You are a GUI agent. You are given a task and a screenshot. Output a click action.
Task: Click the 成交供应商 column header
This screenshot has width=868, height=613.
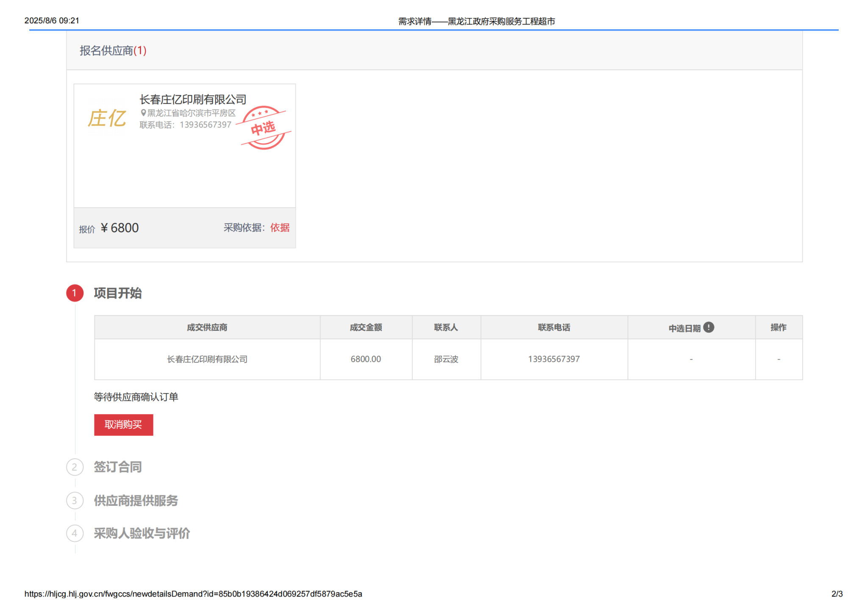coord(207,327)
